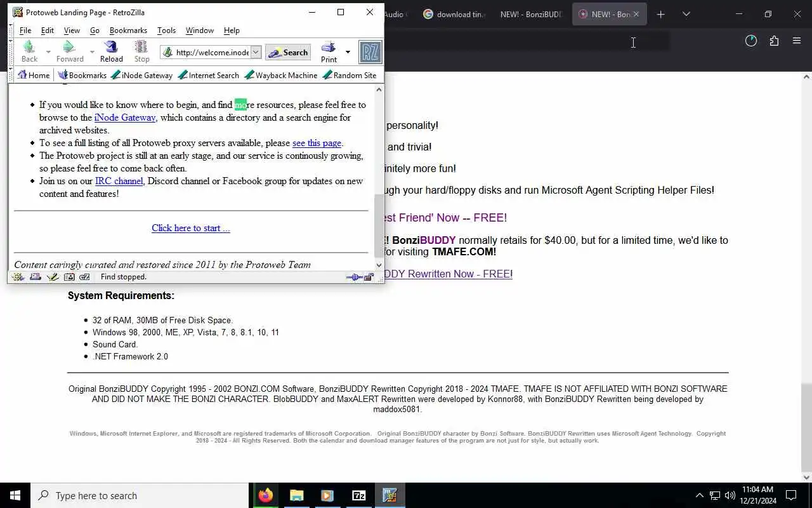Open the Edit menu
The width and height of the screenshot is (812, 508).
48,30
